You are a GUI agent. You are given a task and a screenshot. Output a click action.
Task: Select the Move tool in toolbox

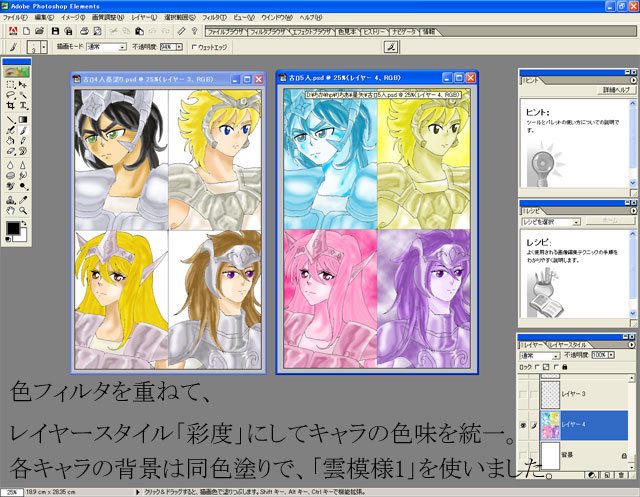pos(23,84)
